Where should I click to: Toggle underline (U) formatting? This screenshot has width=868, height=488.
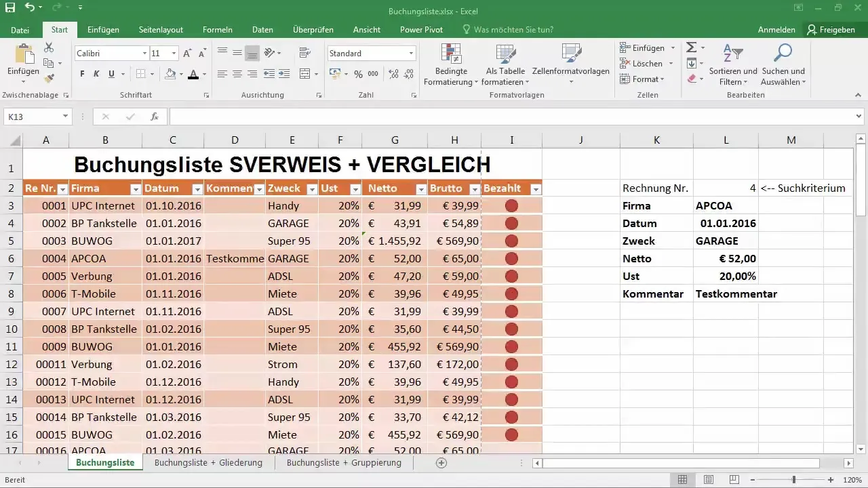tap(111, 74)
